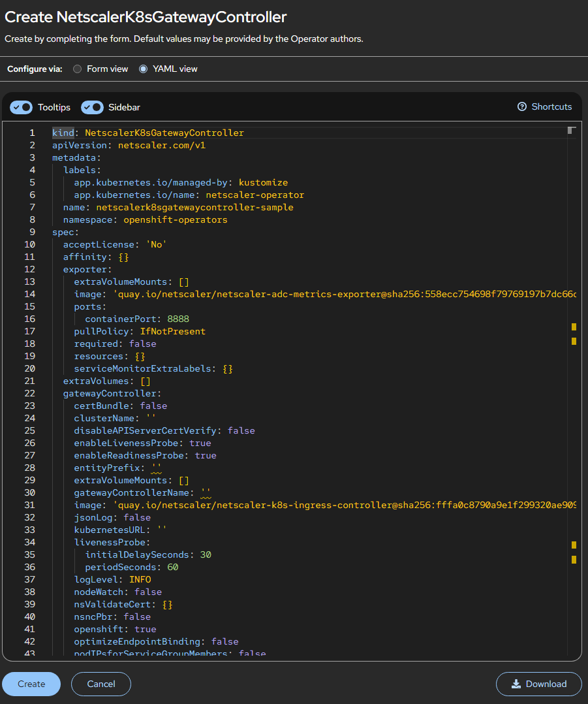
Task: Click the minimap handle at editor top right
Action: point(571,129)
